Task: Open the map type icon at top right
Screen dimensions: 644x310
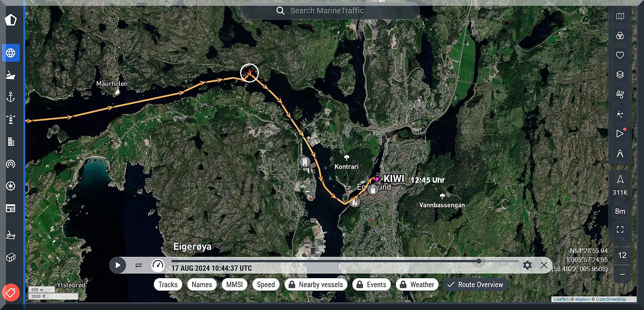Action: pyautogui.click(x=620, y=16)
